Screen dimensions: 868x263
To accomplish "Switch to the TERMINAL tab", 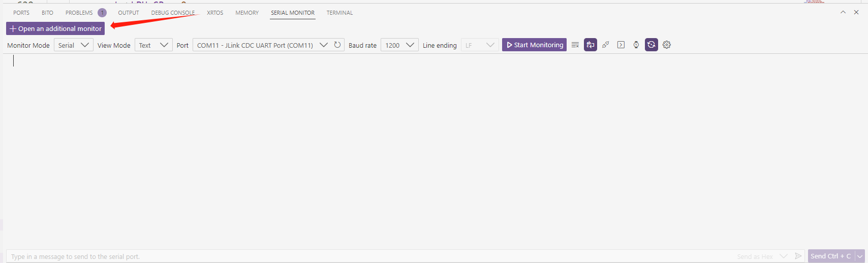I will pyautogui.click(x=339, y=13).
